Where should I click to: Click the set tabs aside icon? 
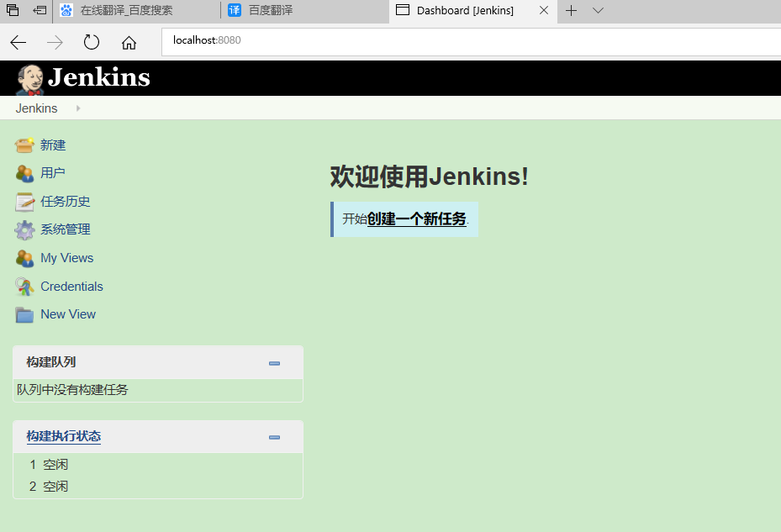click(40, 10)
